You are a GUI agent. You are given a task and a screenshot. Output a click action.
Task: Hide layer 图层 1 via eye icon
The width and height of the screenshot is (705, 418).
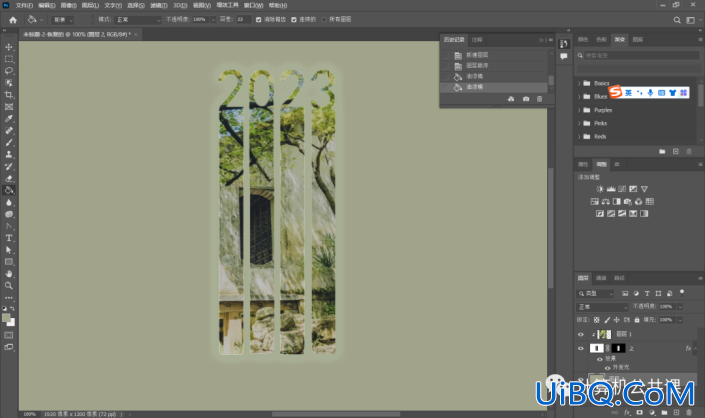click(580, 334)
